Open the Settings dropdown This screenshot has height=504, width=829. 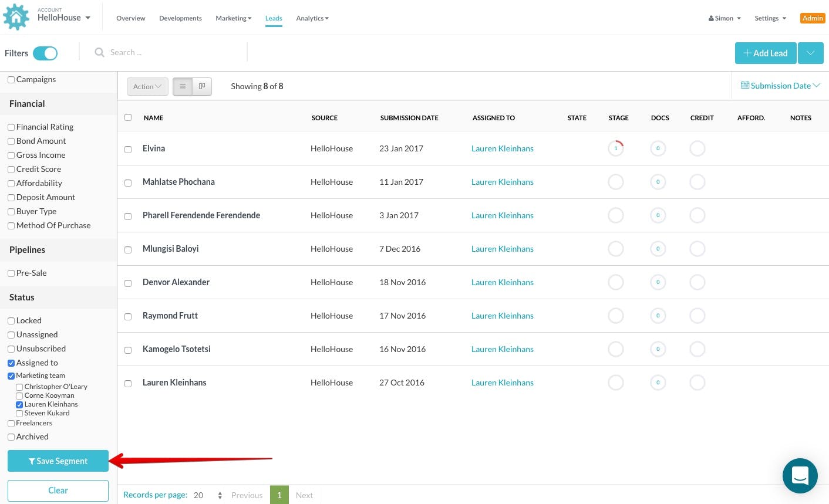point(770,18)
